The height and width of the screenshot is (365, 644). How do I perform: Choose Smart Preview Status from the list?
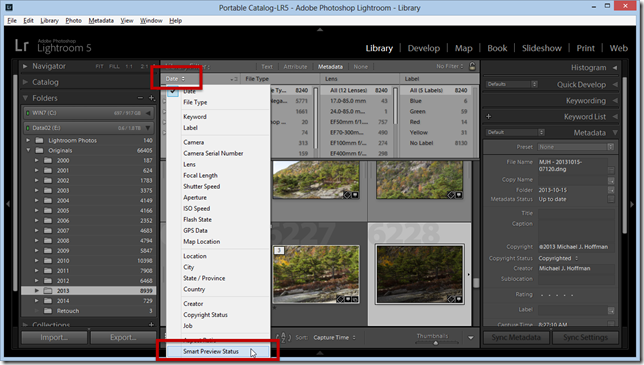pos(218,351)
